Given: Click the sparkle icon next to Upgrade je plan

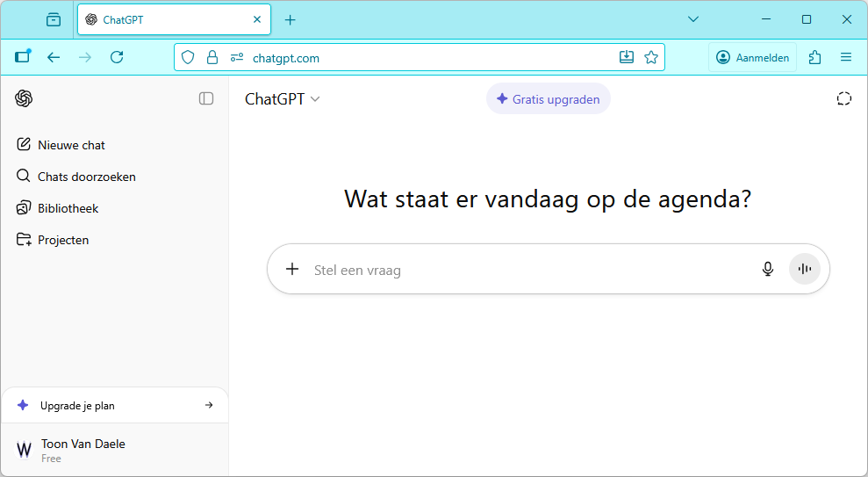Looking at the screenshot, I should pyautogui.click(x=23, y=405).
